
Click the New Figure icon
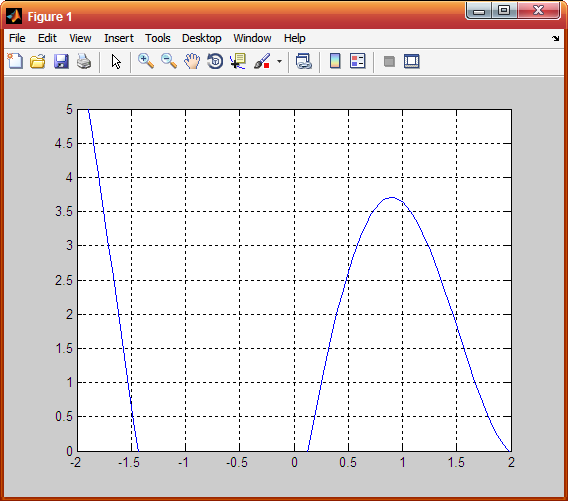coord(15,61)
